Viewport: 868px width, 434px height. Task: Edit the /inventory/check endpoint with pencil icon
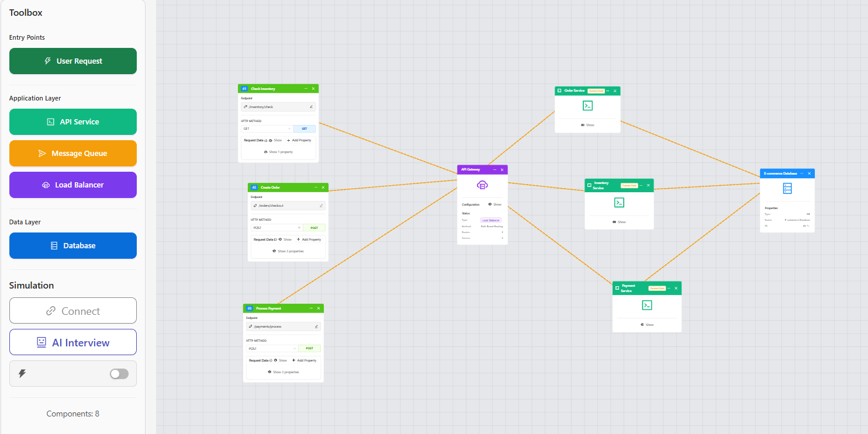pyautogui.click(x=311, y=107)
